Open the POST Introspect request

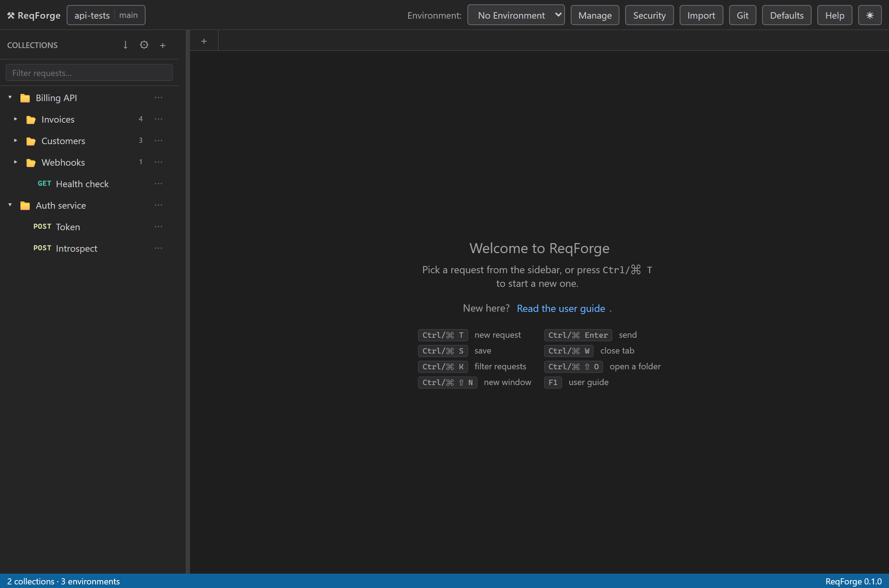89,248
